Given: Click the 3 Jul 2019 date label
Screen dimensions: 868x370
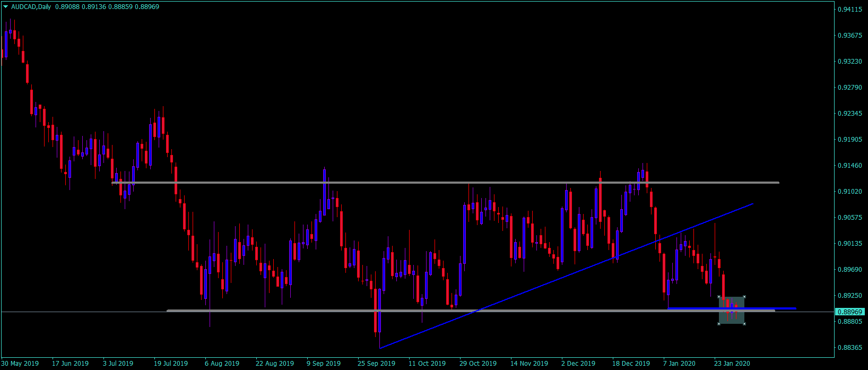Looking at the screenshot, I should click(118, 364).
